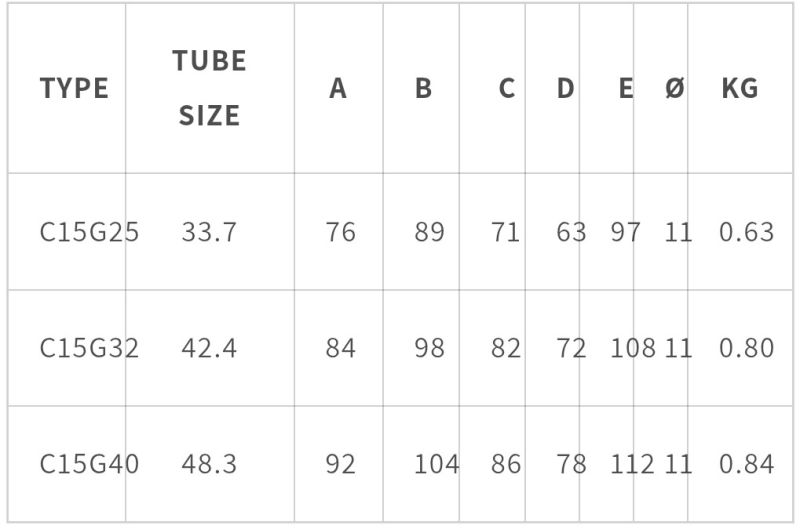The width and height of the screenshot is (800, 529).
Task: Click the value 78 in column D
Action: (571, 465)
